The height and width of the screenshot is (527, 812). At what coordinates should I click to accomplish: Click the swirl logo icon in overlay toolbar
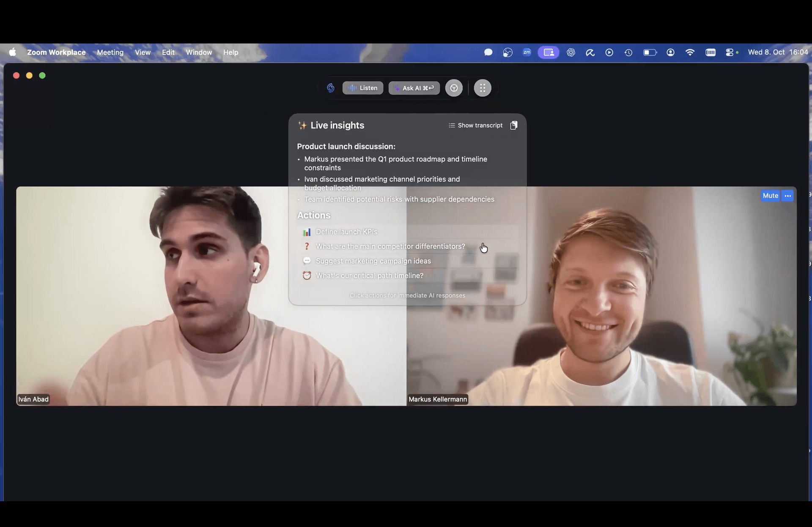click(331, 88)
